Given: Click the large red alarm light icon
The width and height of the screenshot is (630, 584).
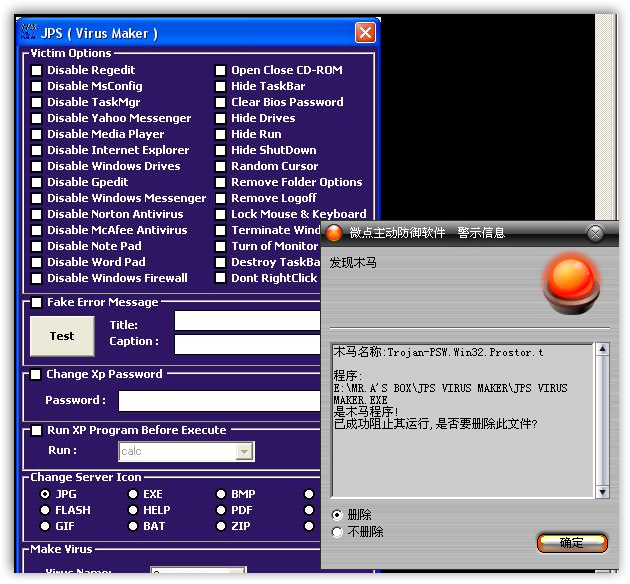Looking at the screenshot, I should 571,285.
